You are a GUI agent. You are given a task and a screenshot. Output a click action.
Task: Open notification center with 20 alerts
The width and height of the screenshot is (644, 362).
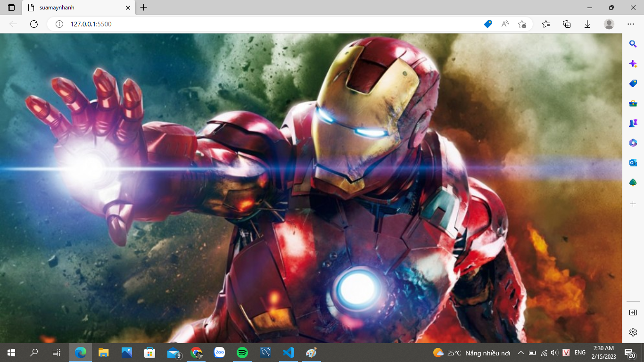point(630,353)
